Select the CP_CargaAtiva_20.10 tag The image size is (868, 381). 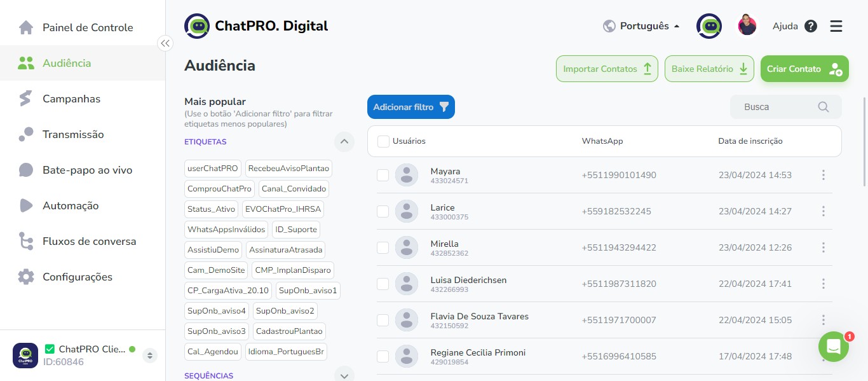pos(229,290)
